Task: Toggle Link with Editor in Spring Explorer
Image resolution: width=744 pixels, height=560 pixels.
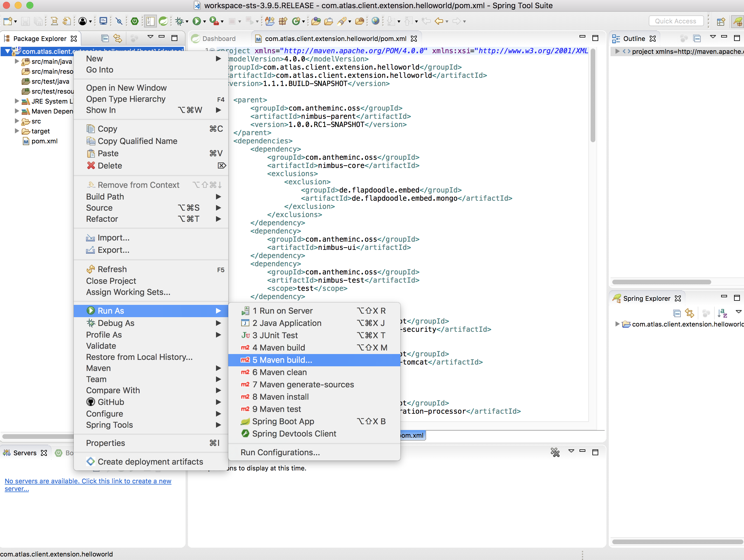Action: [690, 313]
